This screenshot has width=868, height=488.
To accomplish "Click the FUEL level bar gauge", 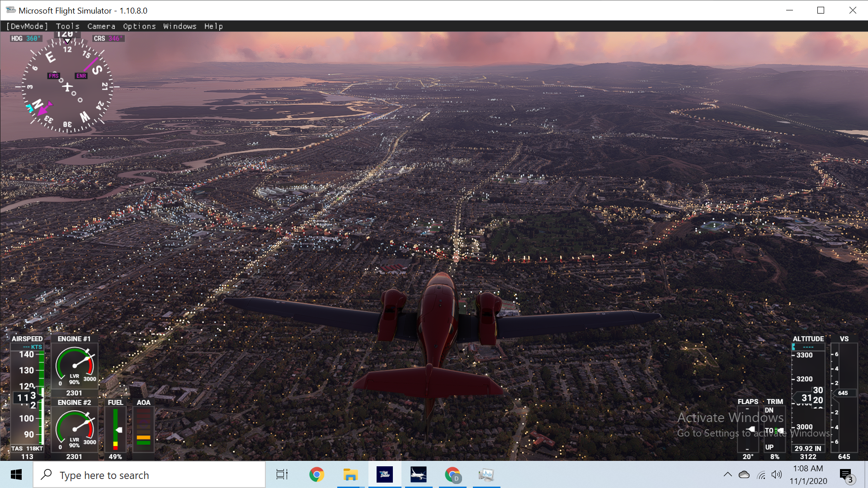I will pos(116,429).
